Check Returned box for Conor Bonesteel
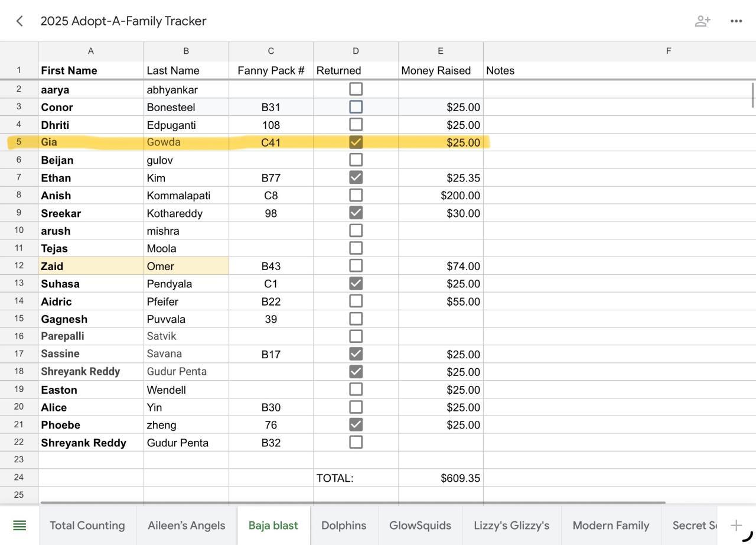This screenshot has width=756, height=545. (356, 107)
